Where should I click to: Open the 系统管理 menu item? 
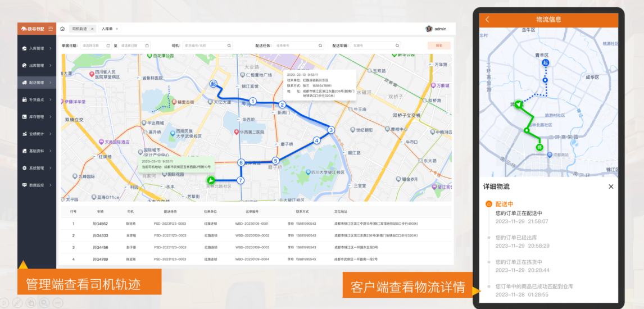[x=37, y=168]
